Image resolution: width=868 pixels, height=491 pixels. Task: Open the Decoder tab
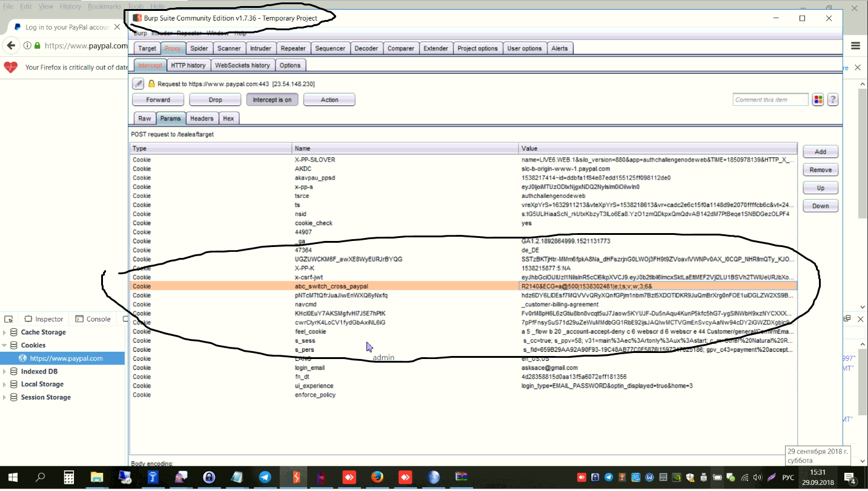tap(366, 48)
